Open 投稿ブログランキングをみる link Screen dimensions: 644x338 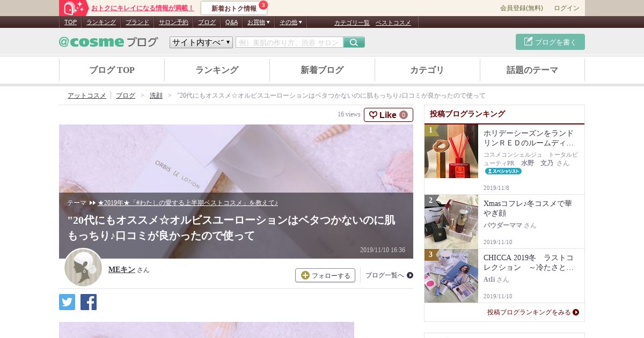[533, 312]
